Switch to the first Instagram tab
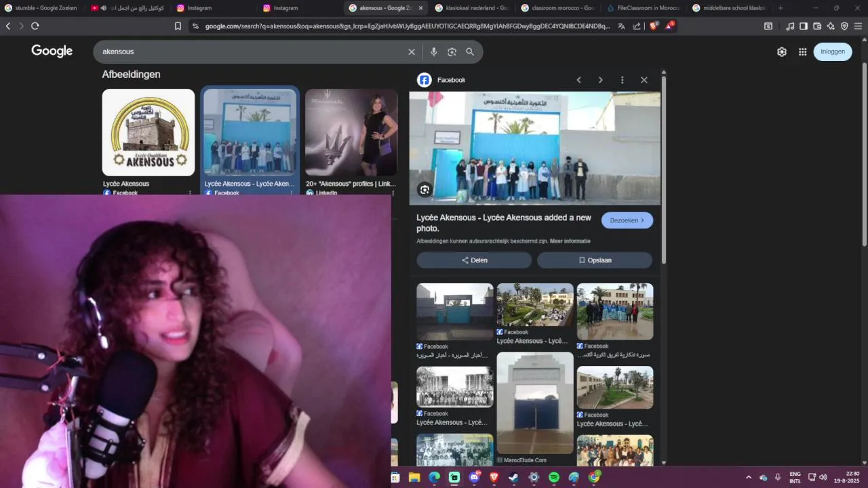Viewport: 868px width, 488px height. point(212,8)
